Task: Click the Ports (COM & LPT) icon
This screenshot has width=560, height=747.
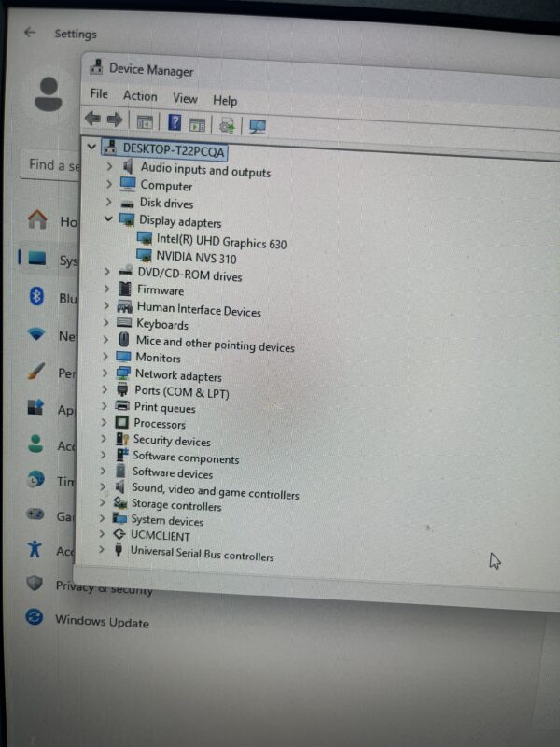Action: (x=122, y=389)
